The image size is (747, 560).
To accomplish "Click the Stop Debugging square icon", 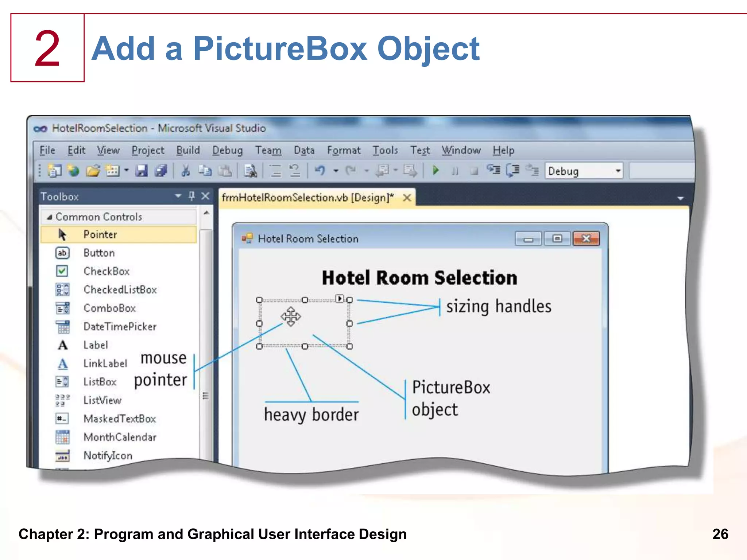I will [474, 171].
